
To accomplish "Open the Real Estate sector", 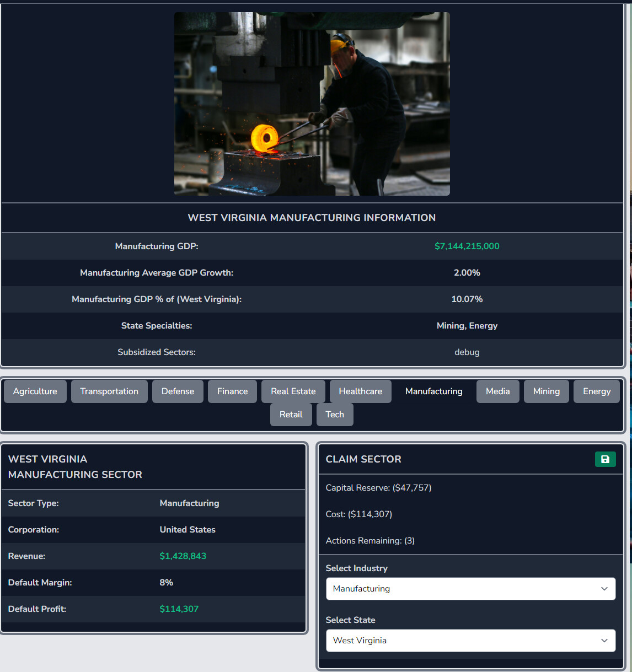I will 293,391.
